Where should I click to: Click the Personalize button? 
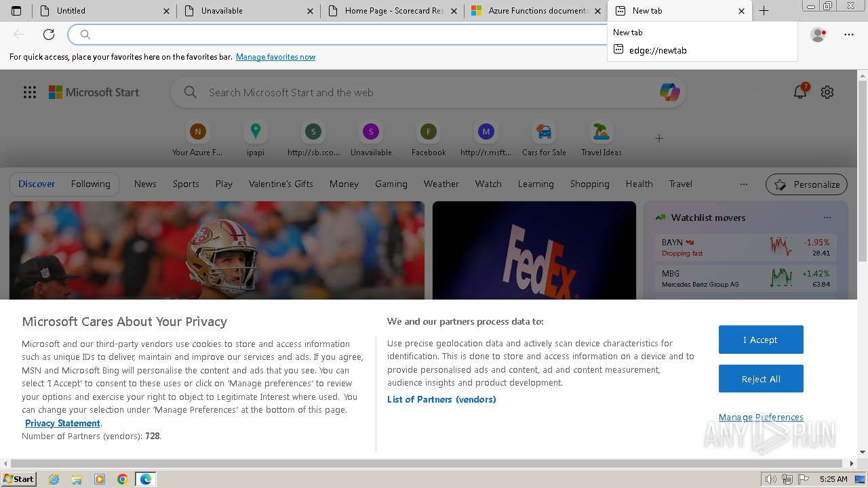[x=807, y=184]
